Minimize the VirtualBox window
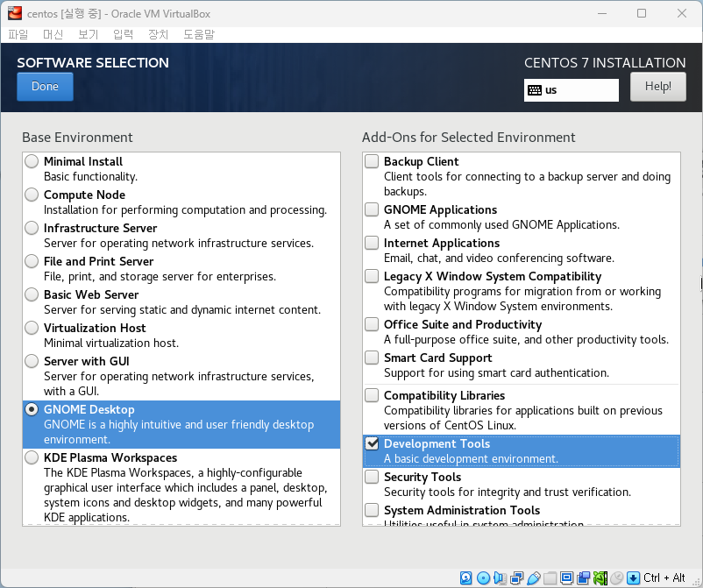This screenshot has height=588, width=703. pos(602,13)
